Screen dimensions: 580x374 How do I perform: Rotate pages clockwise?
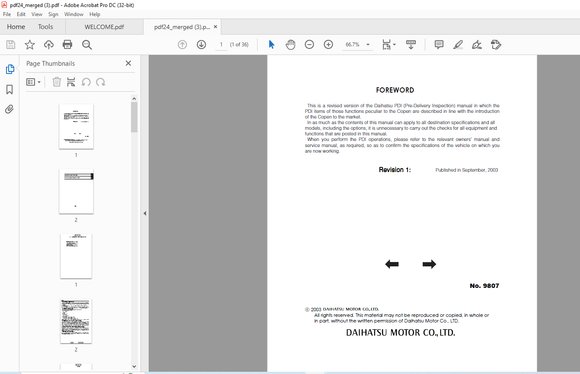coord(101,82)
